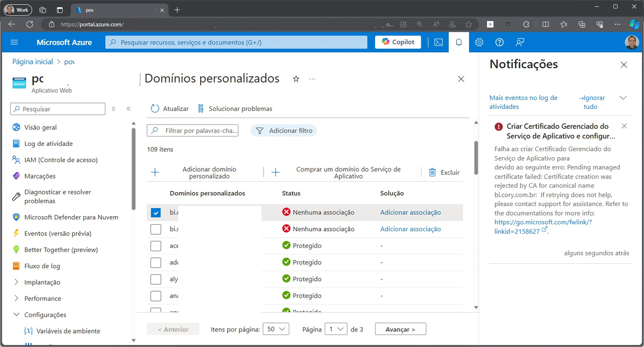Open portal settings gear icon
This screenshot has width=644, height=347.
pyautogui.click(x=479, y=42)
